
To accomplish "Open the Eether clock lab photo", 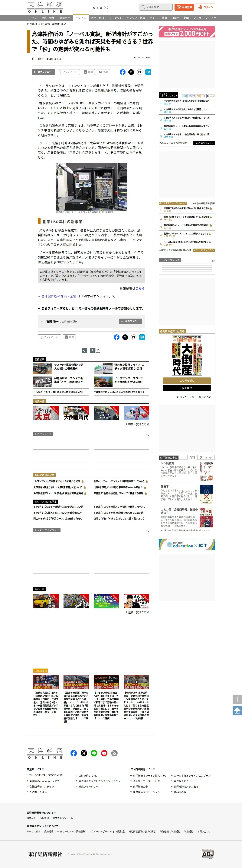I will (x=91, y=187).
